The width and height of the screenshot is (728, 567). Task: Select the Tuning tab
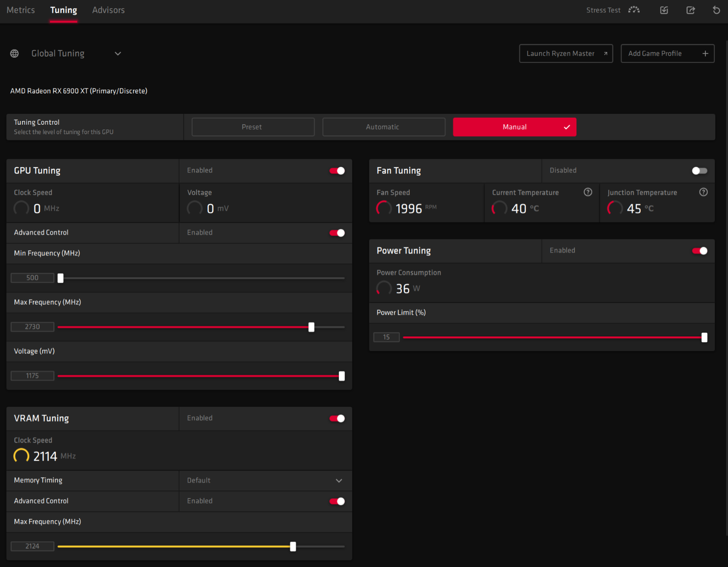coord(64,10)
